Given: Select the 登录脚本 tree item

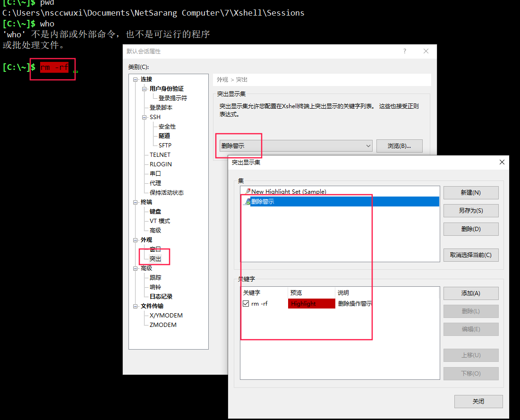Looking at the screenshot, I should tap(161, 108).
